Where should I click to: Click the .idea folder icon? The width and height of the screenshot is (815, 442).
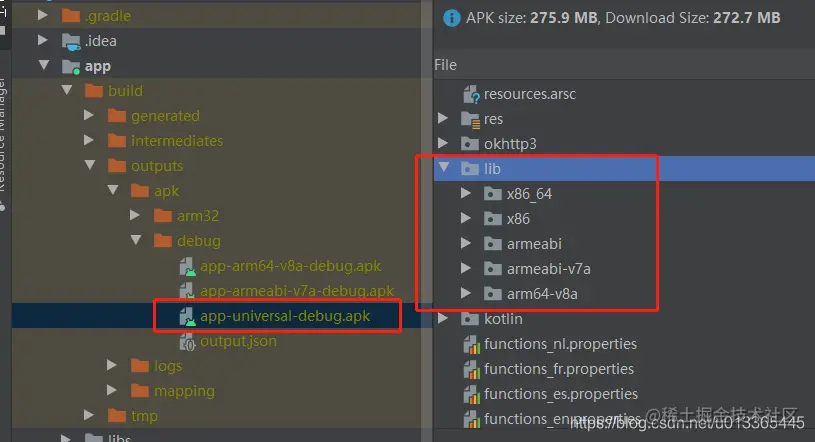tap(71, 41)
